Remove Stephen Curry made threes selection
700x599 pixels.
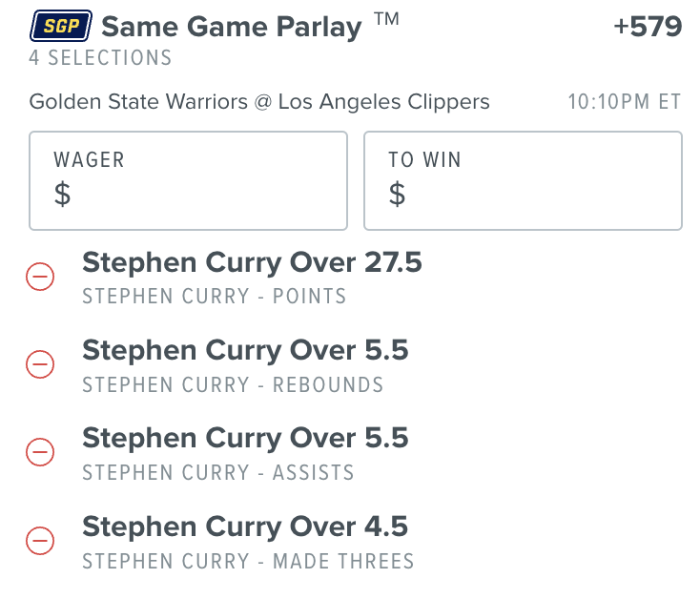(40, 541)
